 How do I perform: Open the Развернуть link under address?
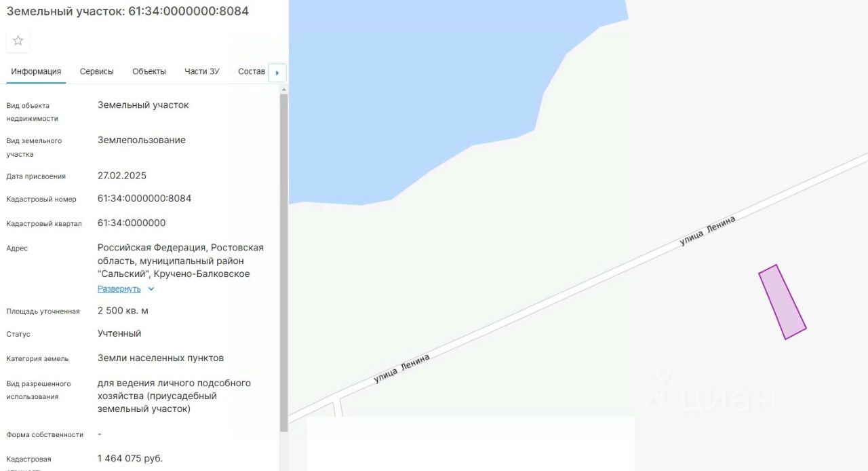click(x=119, y=288)
